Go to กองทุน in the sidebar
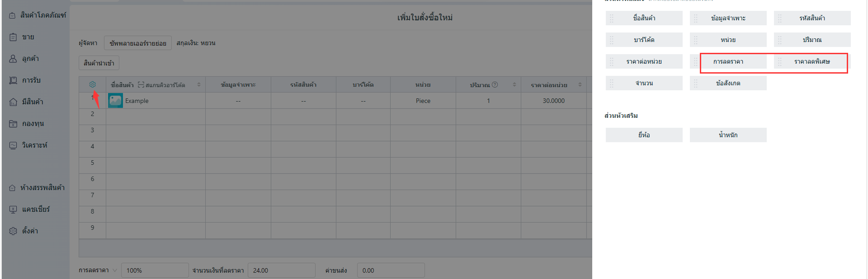The height and width of the screenshot is (279, 868). (x=33, y=124)
